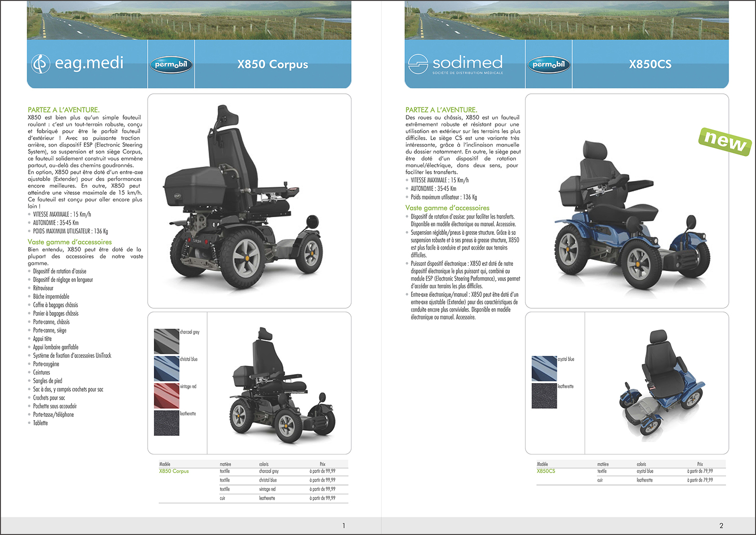Click "PARTEZ A L'AVENTURE." heading on eag.medi page
This screenshot has width=756, height=535.
point(63,110)
